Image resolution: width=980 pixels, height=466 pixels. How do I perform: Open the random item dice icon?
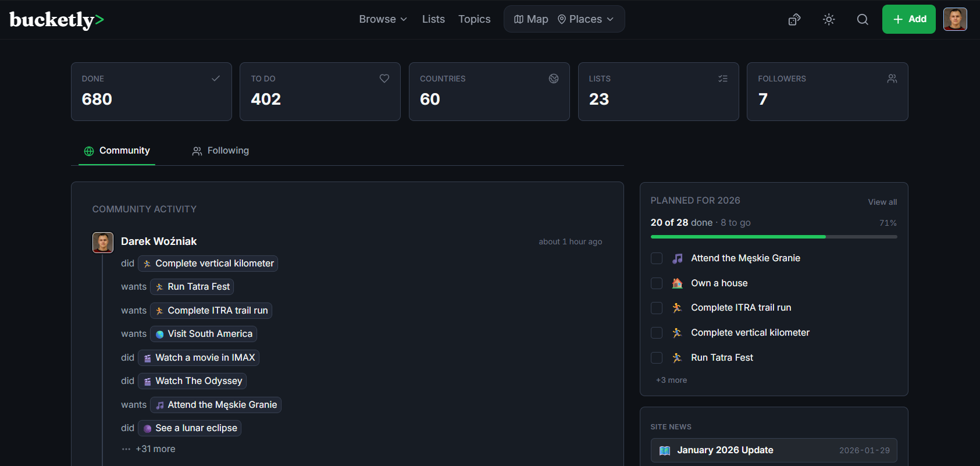pos(794,19)
